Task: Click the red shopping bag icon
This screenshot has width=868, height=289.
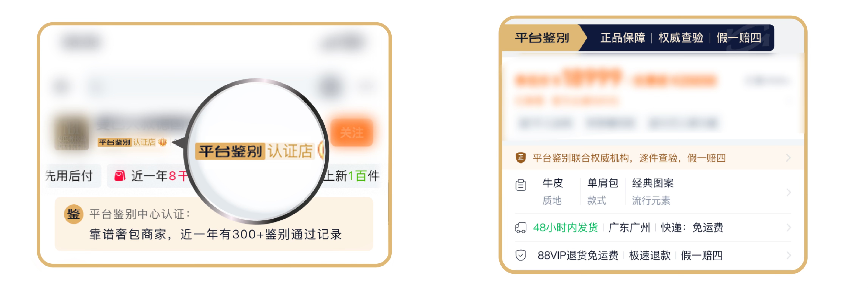Action: tap(120, 176)
